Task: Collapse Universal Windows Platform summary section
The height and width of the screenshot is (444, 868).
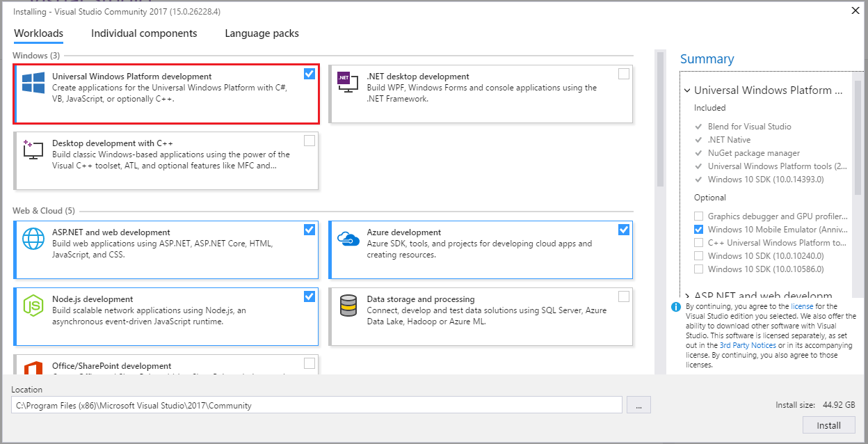Action: point(687,90)
